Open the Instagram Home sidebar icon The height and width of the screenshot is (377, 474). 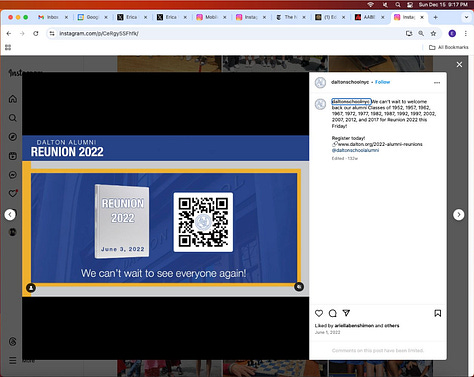[x=13, y=99]
